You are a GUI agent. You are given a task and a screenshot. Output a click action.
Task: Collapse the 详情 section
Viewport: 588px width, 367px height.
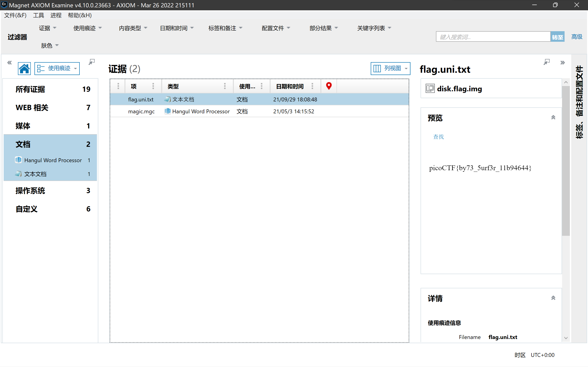pyautogui.click(x=553, y=298)
